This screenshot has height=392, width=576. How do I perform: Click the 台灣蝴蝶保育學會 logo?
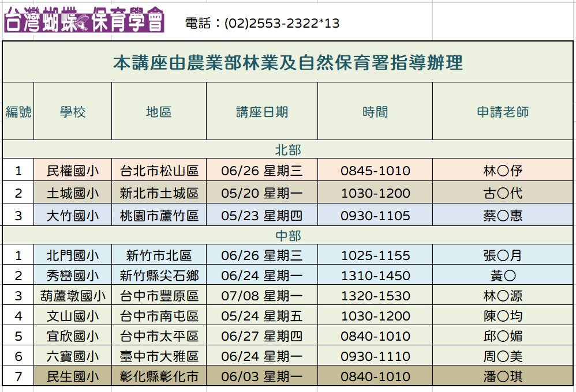pyautogui.click(x=84, y=20)
